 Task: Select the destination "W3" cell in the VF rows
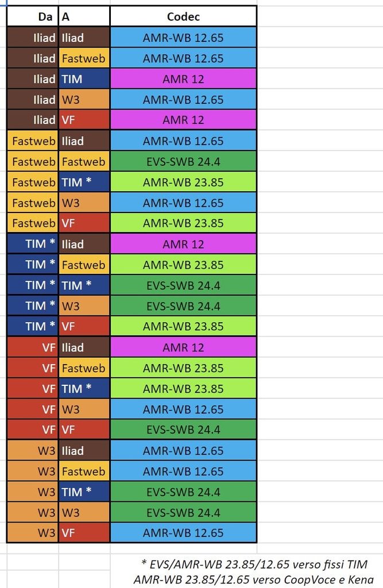(84, 409)
